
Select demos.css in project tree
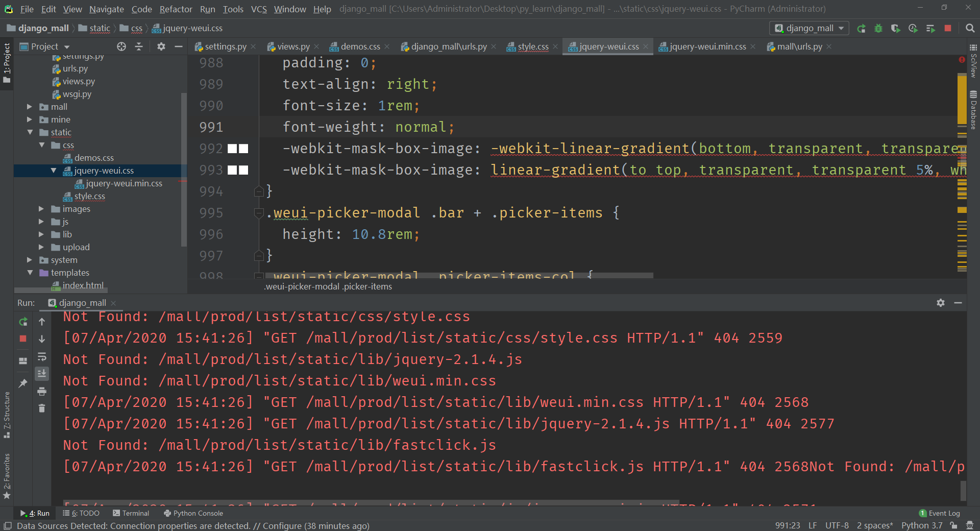pos(94,158)
